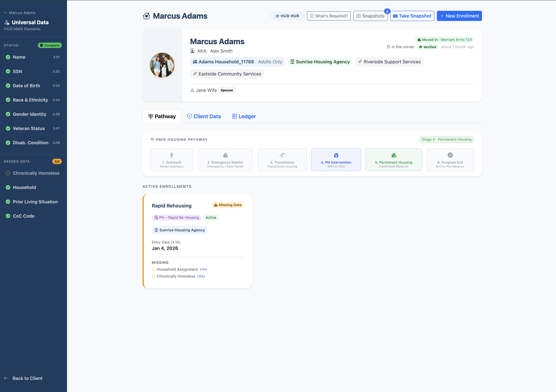Screen dimensions: 556x392
Task: Click the Program Exit checkmark icon
Action: tap(450, 155)
